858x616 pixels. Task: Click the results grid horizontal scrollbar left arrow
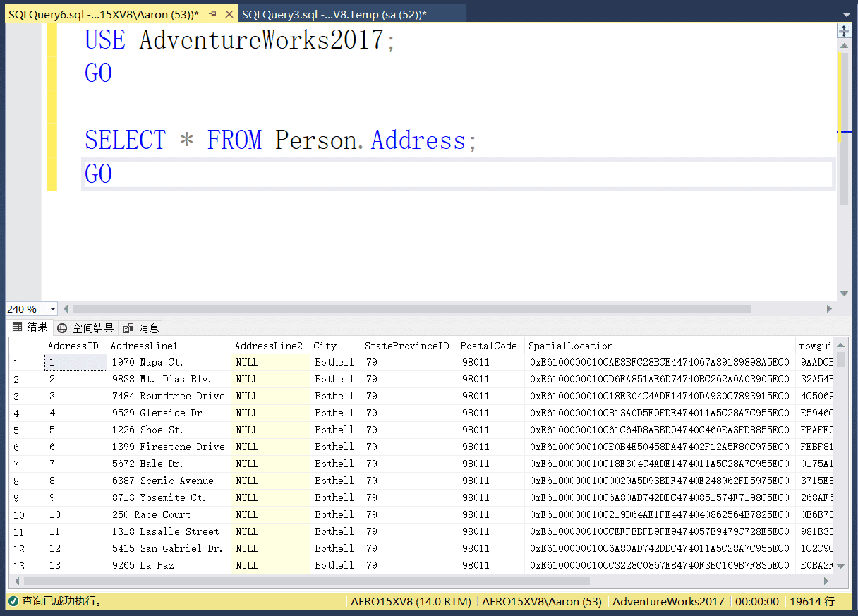click(x=17, y=581)
